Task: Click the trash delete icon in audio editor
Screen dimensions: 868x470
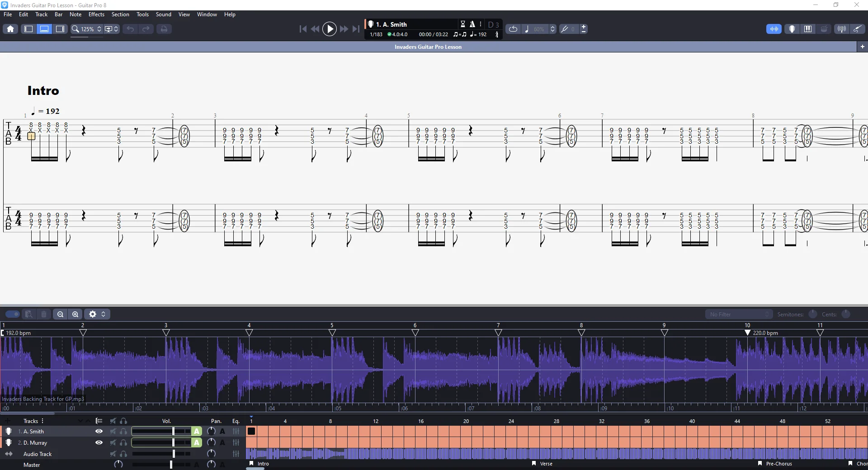Action: coord(44,314)
